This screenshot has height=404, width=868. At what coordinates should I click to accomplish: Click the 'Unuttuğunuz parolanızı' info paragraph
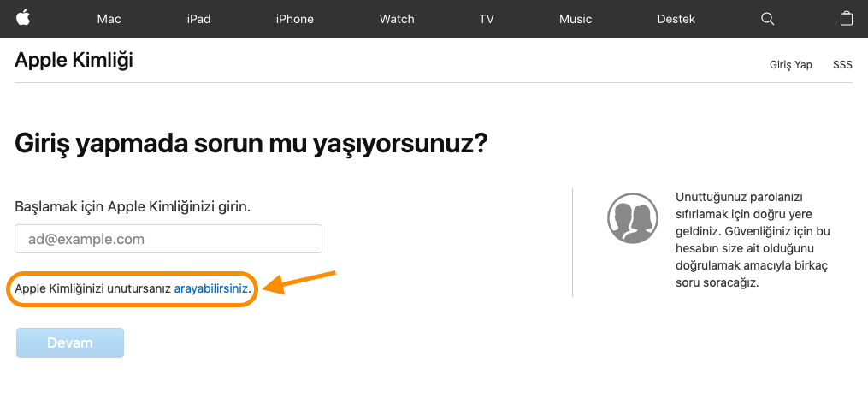coord(753,239)
